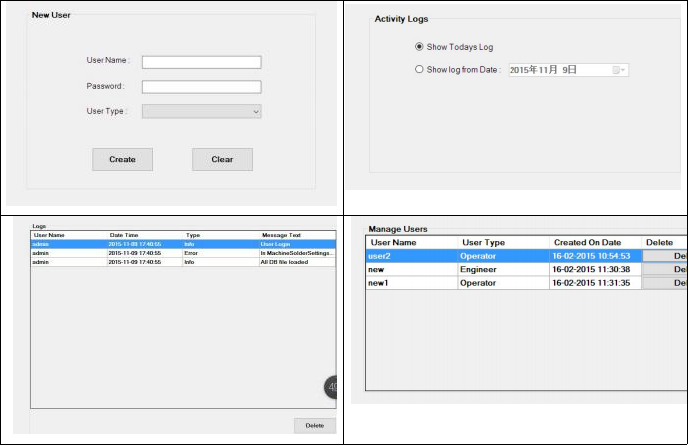Click the round badge in Logs panel

(331, 388)
